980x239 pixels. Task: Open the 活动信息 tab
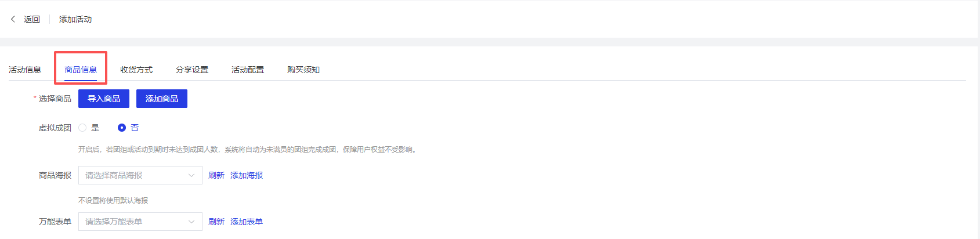25,70
